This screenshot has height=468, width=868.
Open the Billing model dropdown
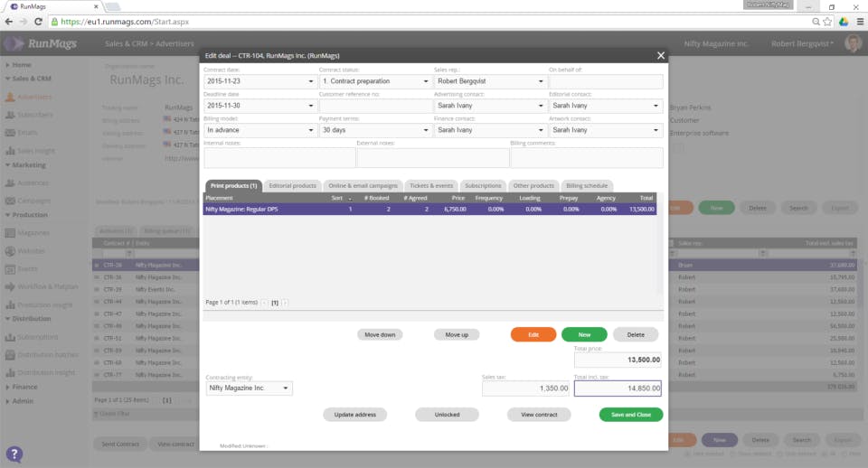point(259,130)
